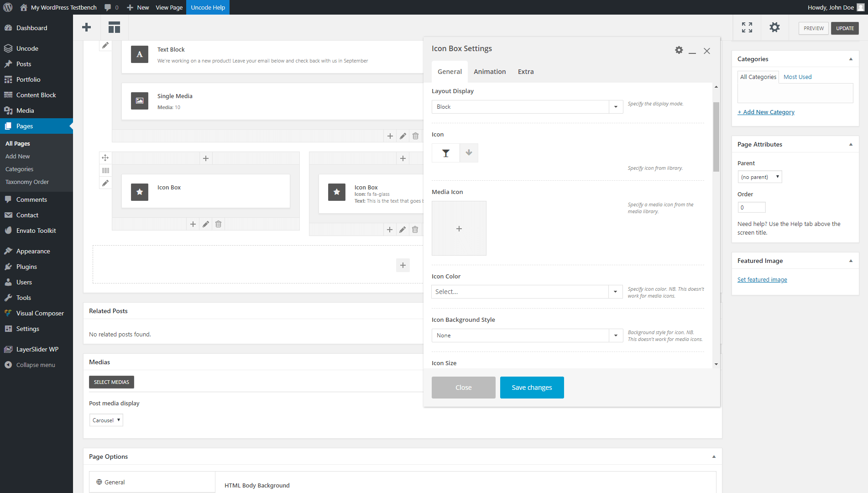Click Save changes button

532,388
